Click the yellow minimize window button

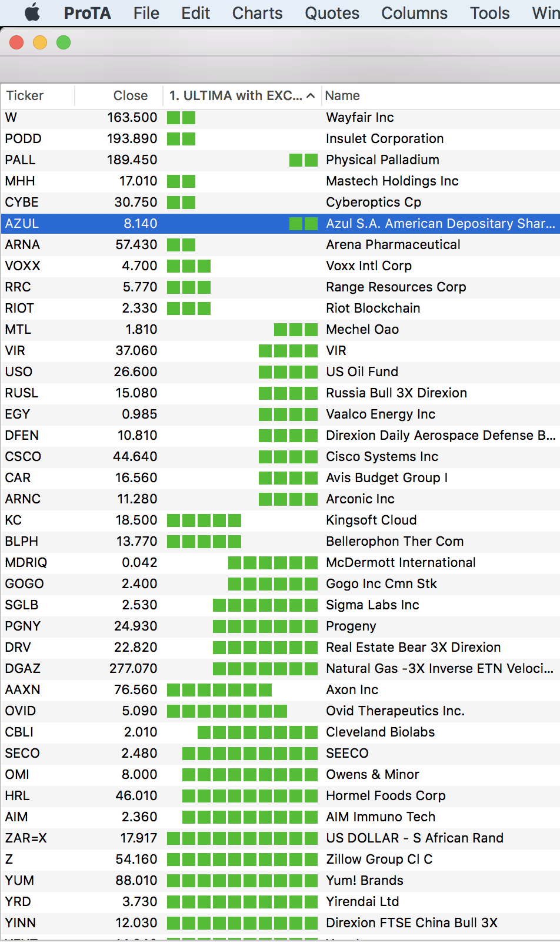(40, 42)
